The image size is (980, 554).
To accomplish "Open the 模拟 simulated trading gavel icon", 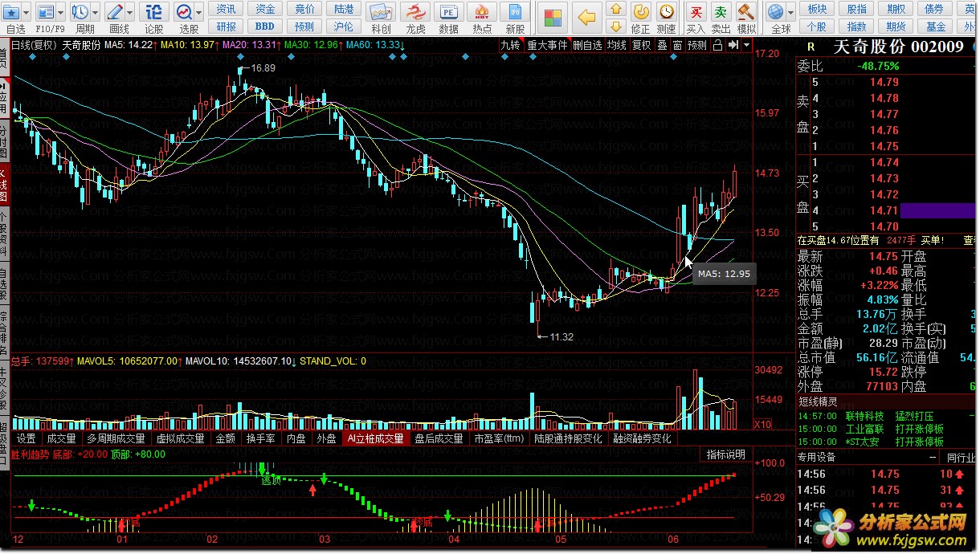I will click(x=746, y=12).
